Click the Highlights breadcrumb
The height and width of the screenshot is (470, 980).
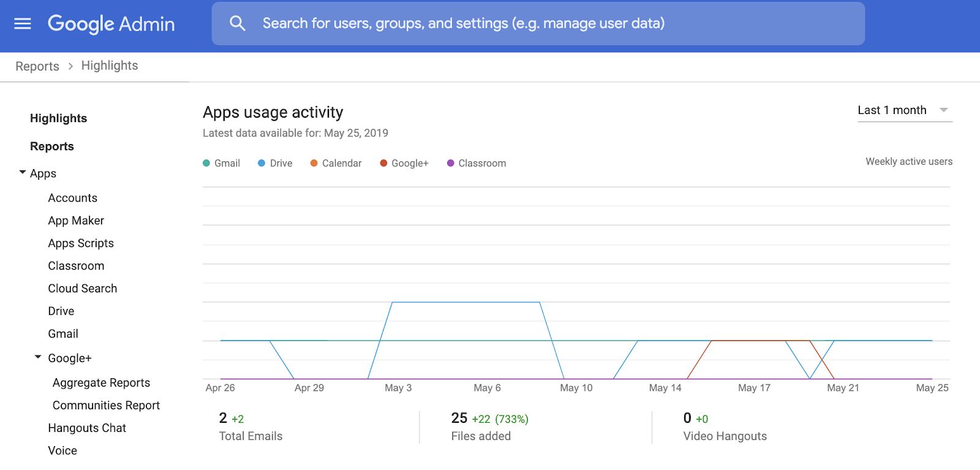tap(110, 66)
